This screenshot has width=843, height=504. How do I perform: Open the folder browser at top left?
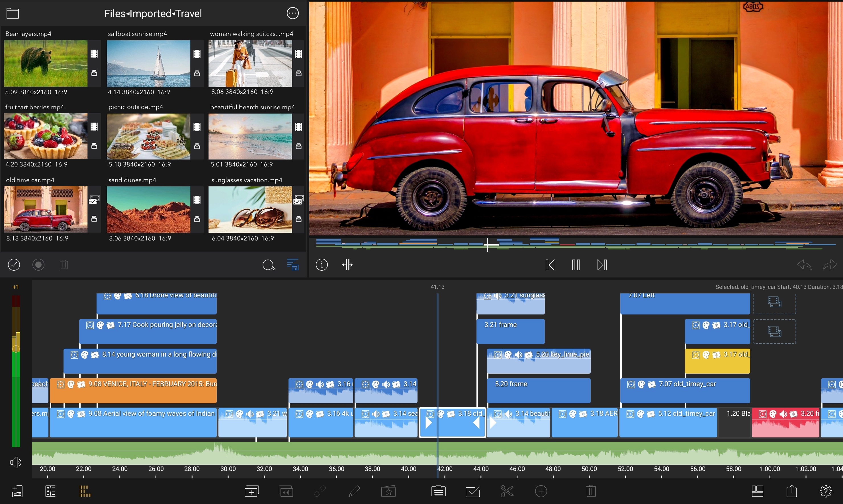click(13, 13)
